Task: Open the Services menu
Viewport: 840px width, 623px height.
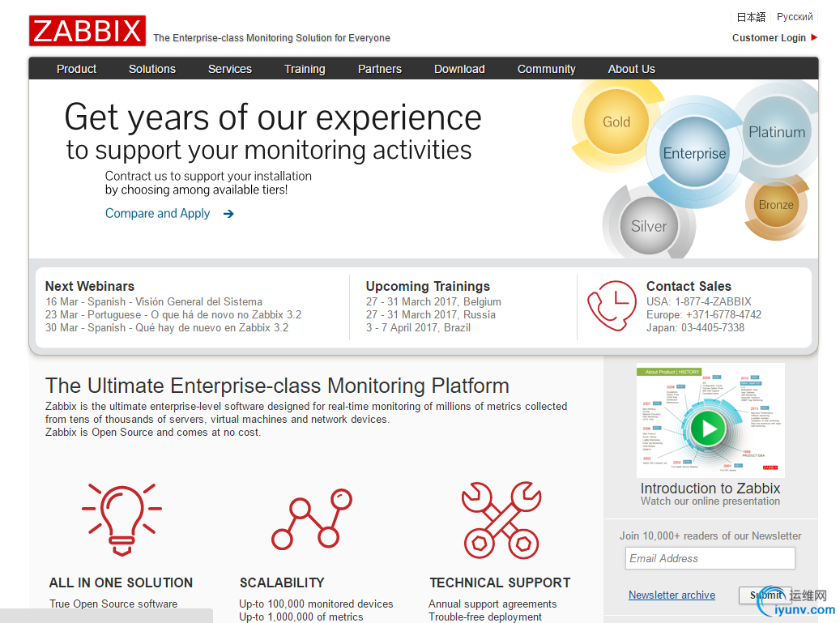Action: 230,69
